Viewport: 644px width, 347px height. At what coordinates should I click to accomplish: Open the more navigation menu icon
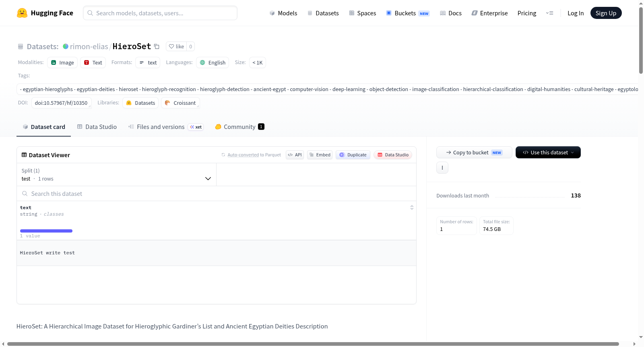[549, 13]
